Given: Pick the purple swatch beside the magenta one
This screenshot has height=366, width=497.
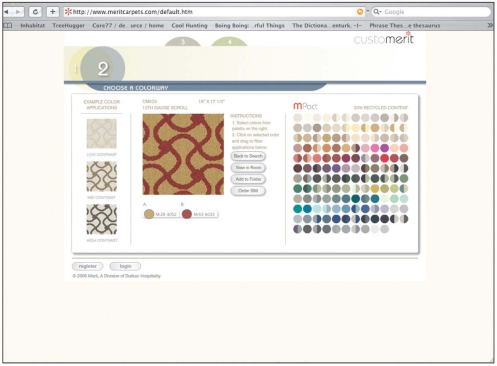Looking at the screenshot, I should (385, 148).
